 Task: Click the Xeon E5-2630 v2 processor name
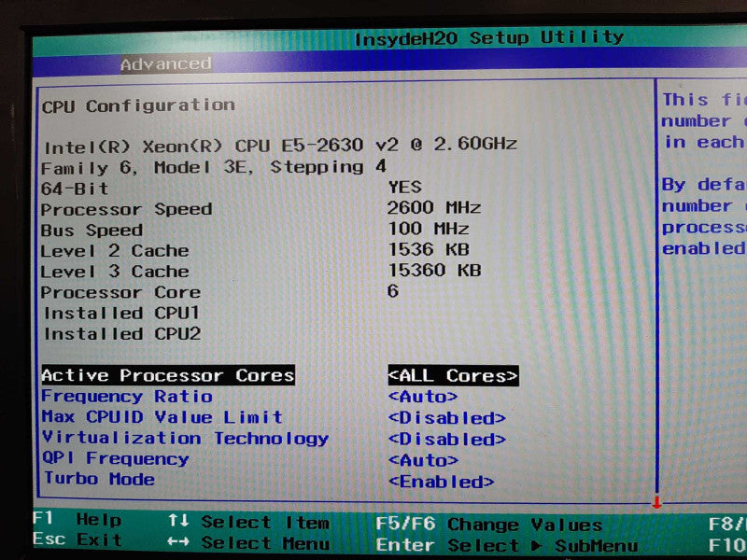pyautogui.click(x=281, y=146)
